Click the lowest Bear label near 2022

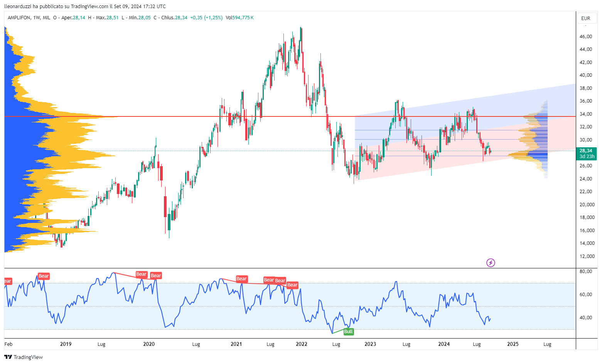tap(292, 285)
